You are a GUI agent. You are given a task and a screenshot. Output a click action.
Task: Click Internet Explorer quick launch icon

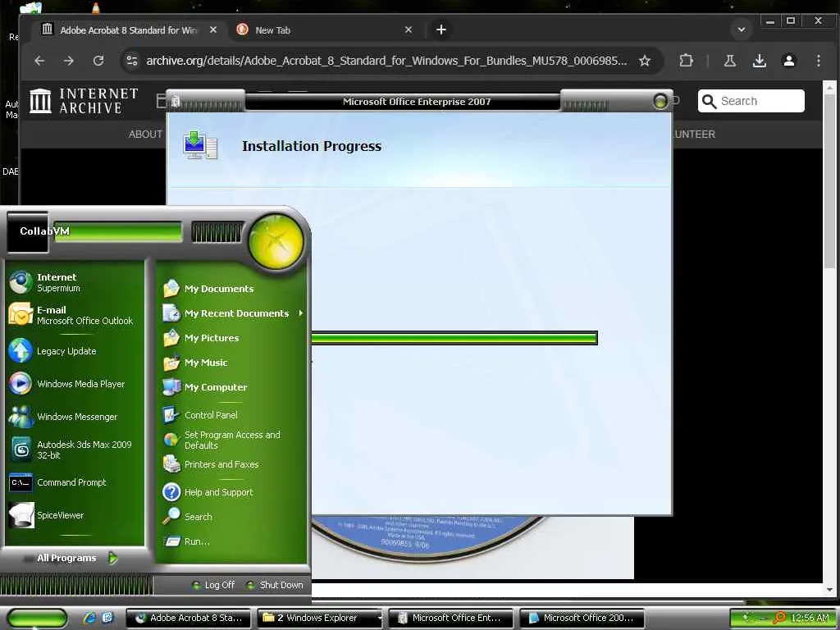coord(89,618)
